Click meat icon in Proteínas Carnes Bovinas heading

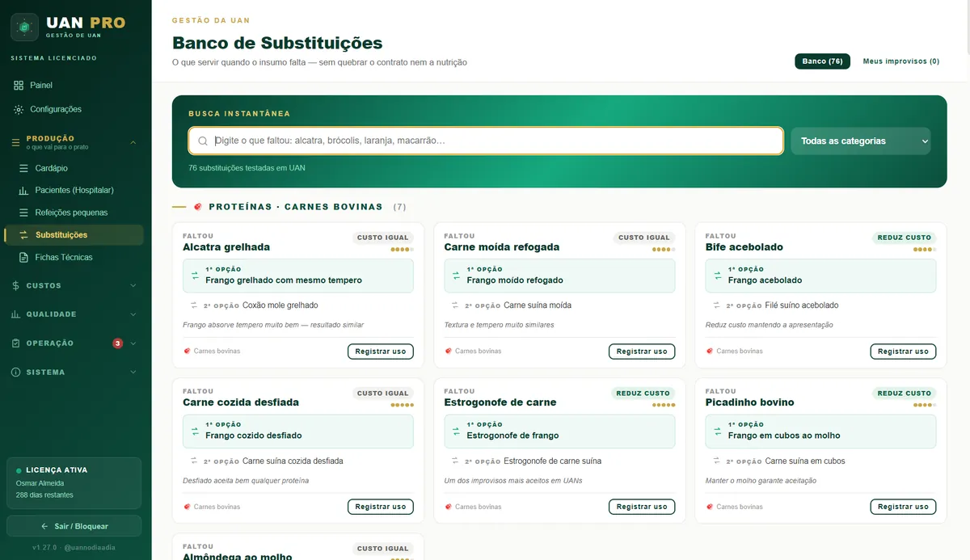pyautogui.click(x=198, y=207)
